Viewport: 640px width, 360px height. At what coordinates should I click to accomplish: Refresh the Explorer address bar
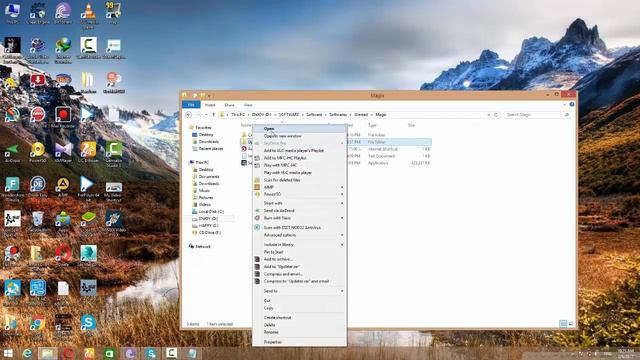tap(496, 115)
